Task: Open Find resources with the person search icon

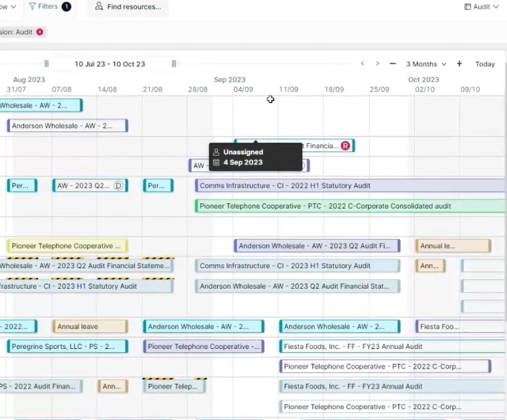Action: [x=98, y=7]
